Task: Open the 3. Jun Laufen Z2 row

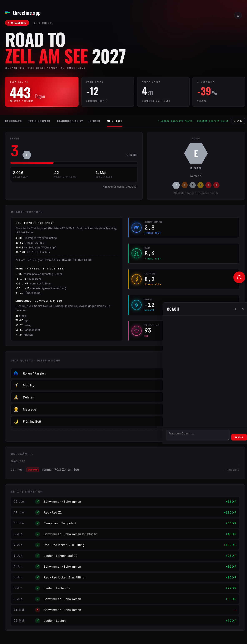Action: tap(125, 588)
